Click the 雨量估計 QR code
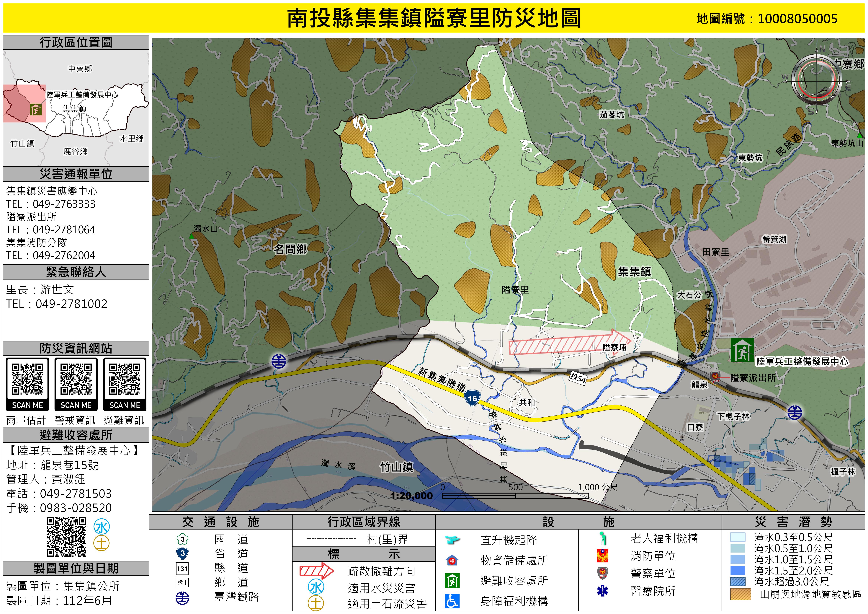This screenshot has height=614, width=868. point(27,379)
